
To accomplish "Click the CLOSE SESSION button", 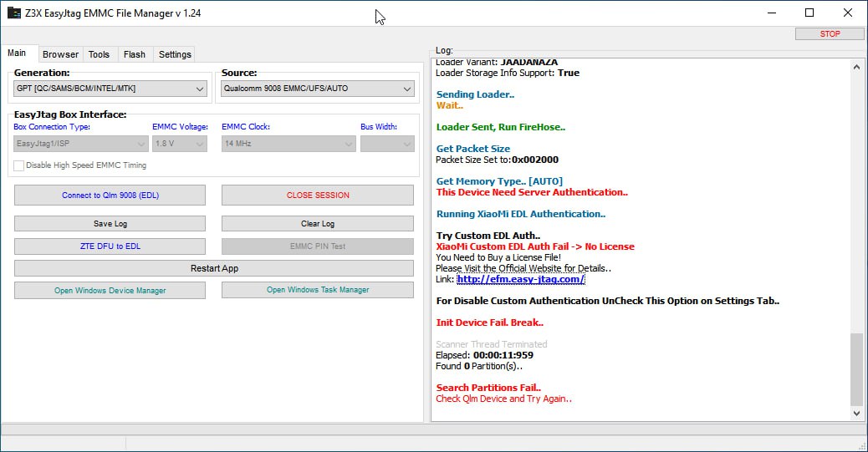I will (x=318, y=196).
